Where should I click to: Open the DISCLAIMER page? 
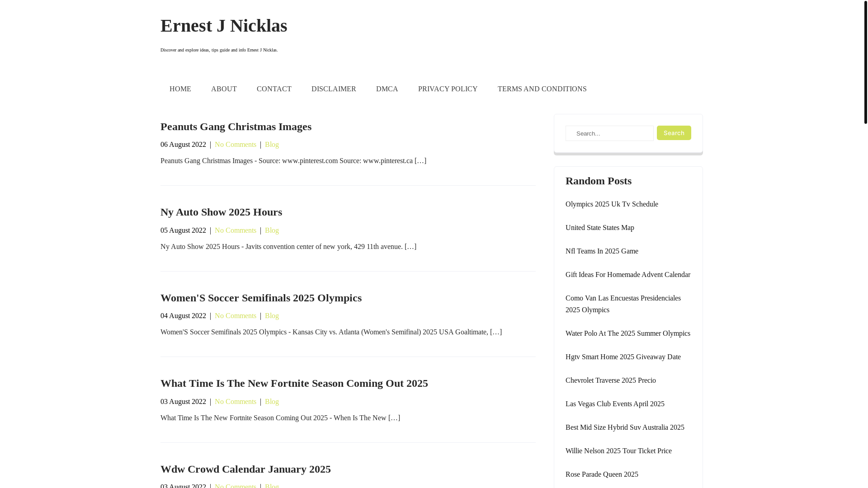[x=334, y=89]
